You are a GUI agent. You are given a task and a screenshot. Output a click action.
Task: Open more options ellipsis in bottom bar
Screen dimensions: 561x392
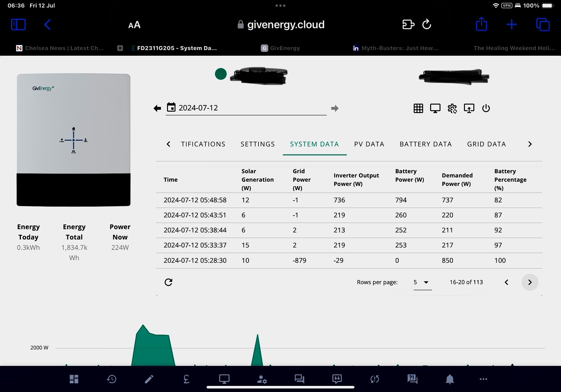click(x=483, y=379)
